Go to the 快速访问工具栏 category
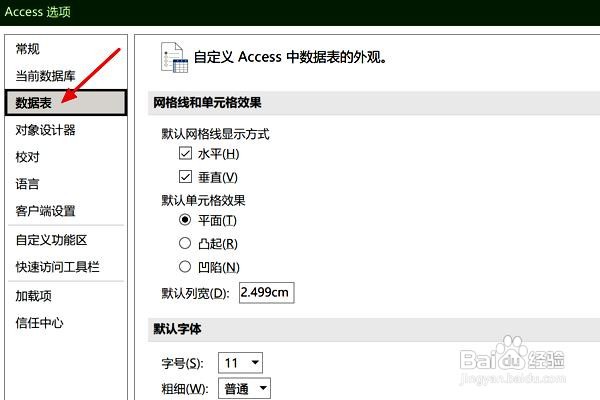 click(x=57, y=267)
